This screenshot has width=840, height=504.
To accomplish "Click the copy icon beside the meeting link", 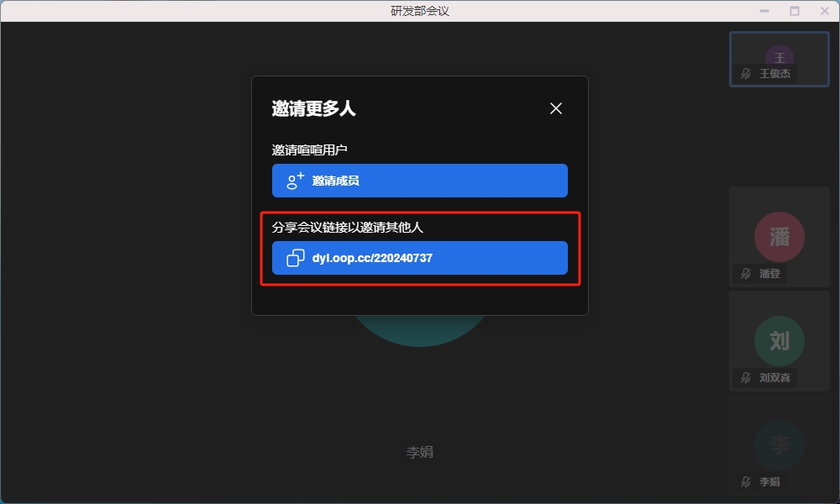I will [x=296, y=258].
